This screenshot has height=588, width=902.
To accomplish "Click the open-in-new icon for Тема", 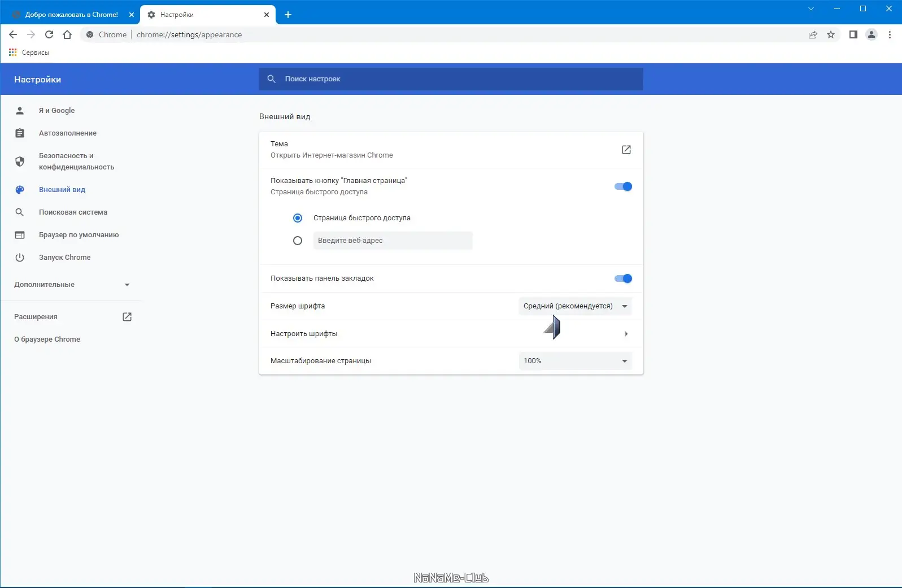I will 626,150.
